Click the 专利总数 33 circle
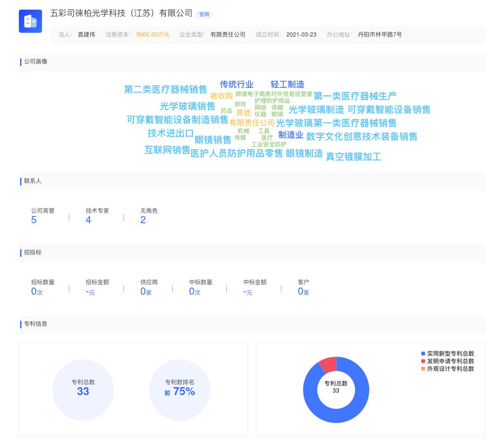 coord(83,390)
